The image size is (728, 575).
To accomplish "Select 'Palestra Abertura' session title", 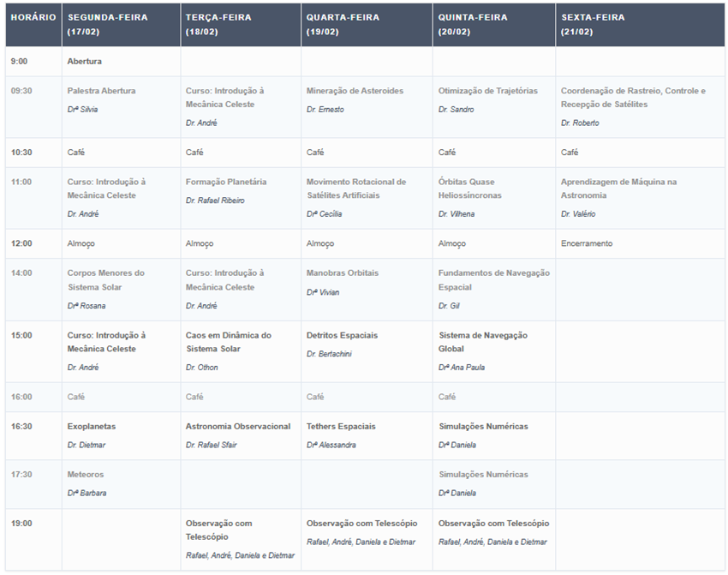I will pos(101,91).
